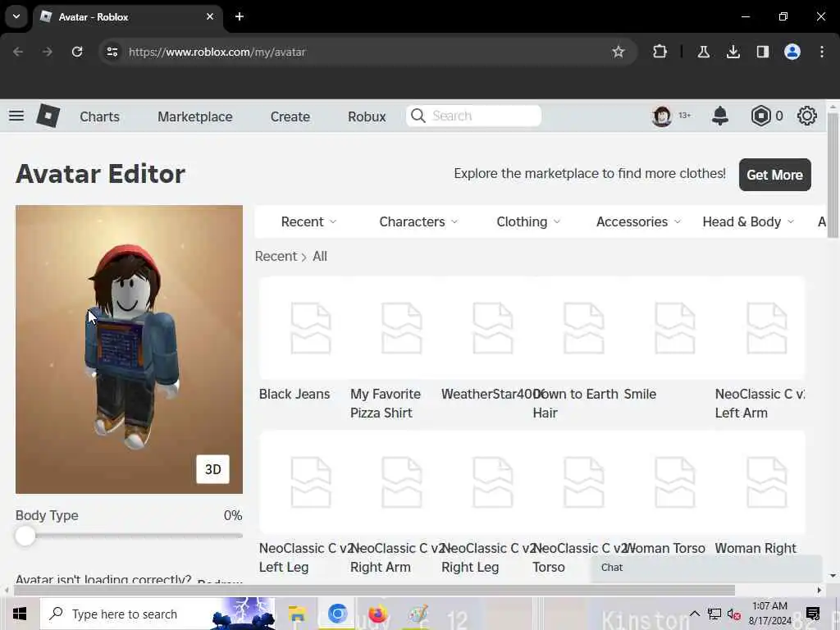This screenshot has height=630, width=840.
Task: Open the user avatar profile icon
Action: pyautogui.click(x=662, y=116)
